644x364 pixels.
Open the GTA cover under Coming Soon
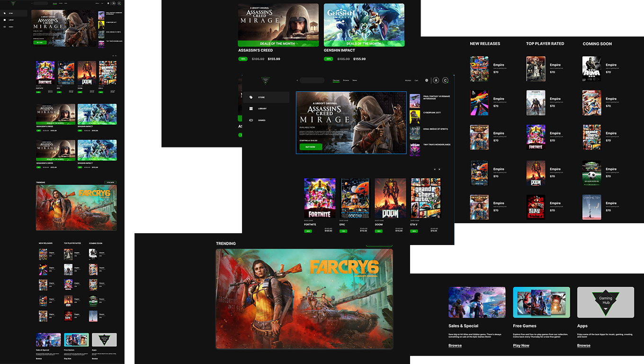point(592,137)
